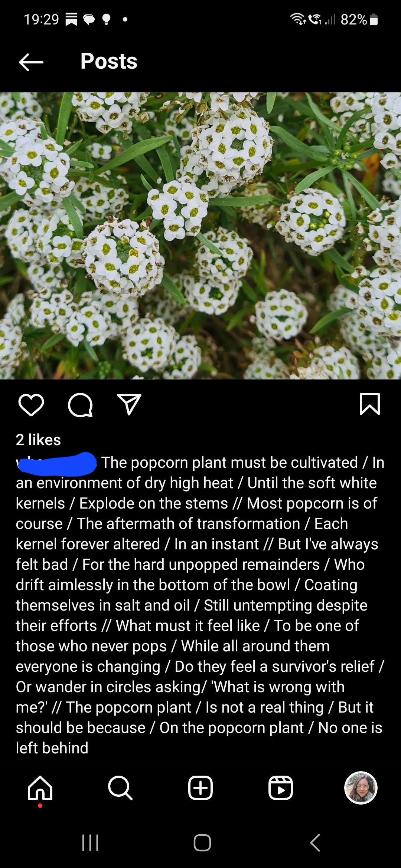The image size is (401, 868).
Task: Tap the white flowers photo
Action: coord(200,236)
